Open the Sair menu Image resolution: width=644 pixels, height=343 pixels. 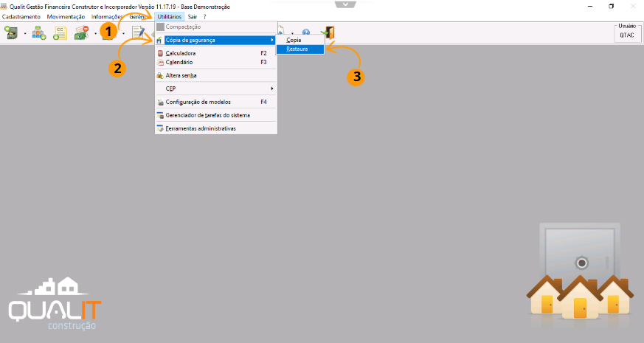(x=193, y=17)
